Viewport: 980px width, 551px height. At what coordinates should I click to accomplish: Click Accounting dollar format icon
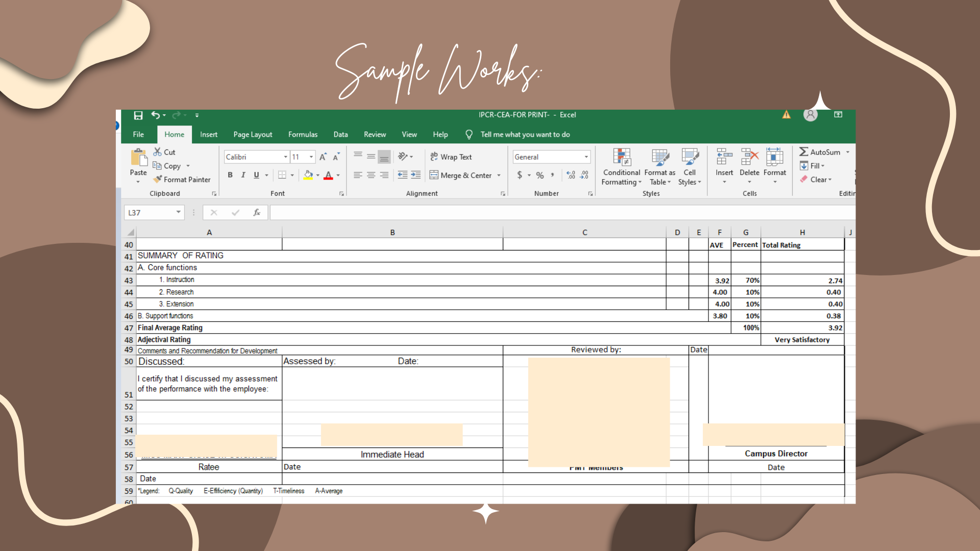pyautogui.click(x=520, y=175)
